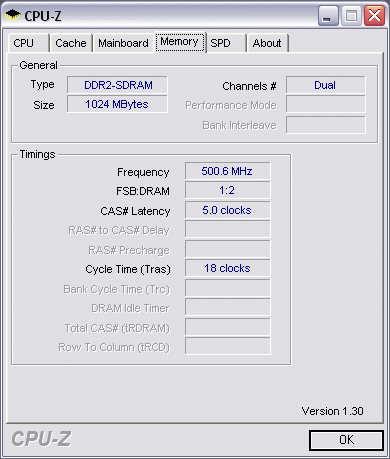
Task: Click the 1:2 FSB:DRAM ratio value
Action: pyautogui.click(x=228, y=190)
